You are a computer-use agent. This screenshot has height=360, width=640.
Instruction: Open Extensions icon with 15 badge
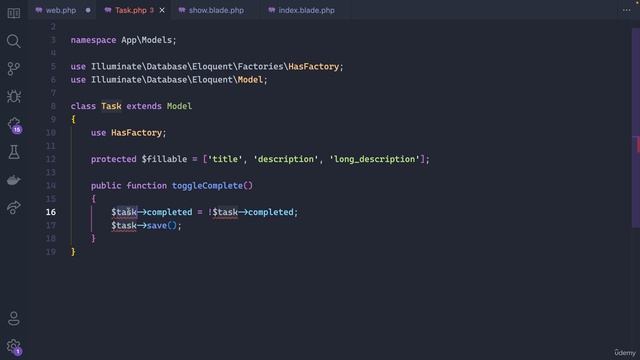click(14, 125)
